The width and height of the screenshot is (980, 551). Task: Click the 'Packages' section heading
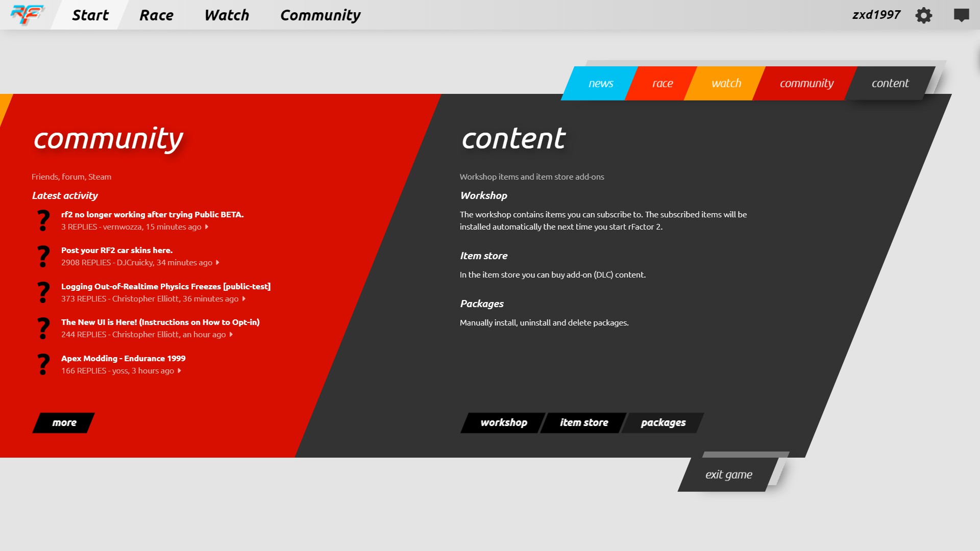click(x=481, y=304)
